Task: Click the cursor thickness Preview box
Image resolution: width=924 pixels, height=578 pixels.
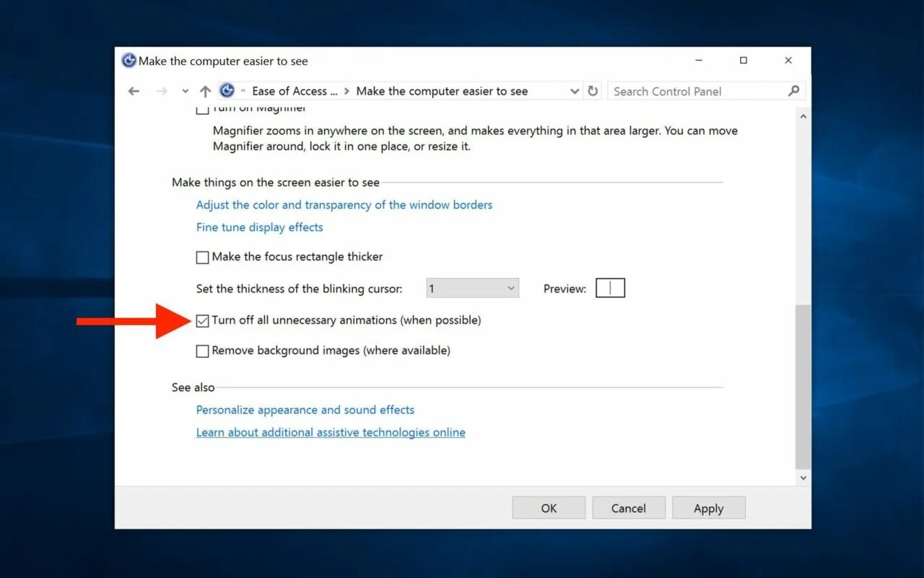Action: coord(610,288)
